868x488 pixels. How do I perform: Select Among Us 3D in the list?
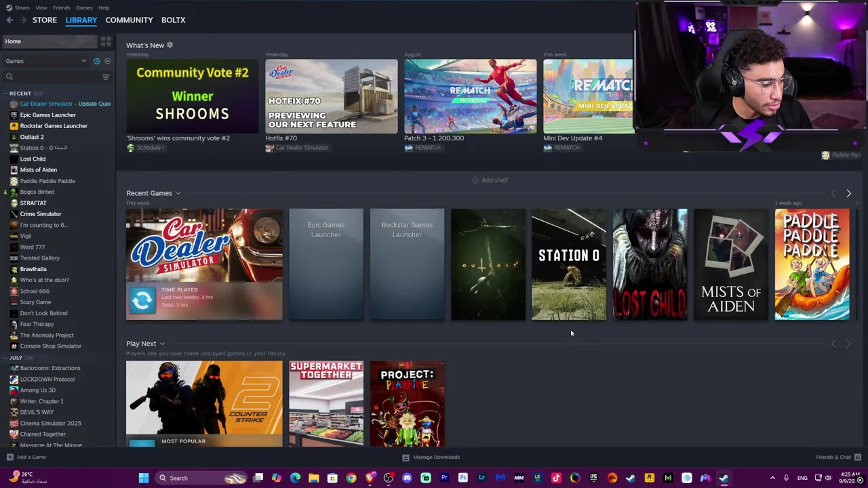pos(38,390)
